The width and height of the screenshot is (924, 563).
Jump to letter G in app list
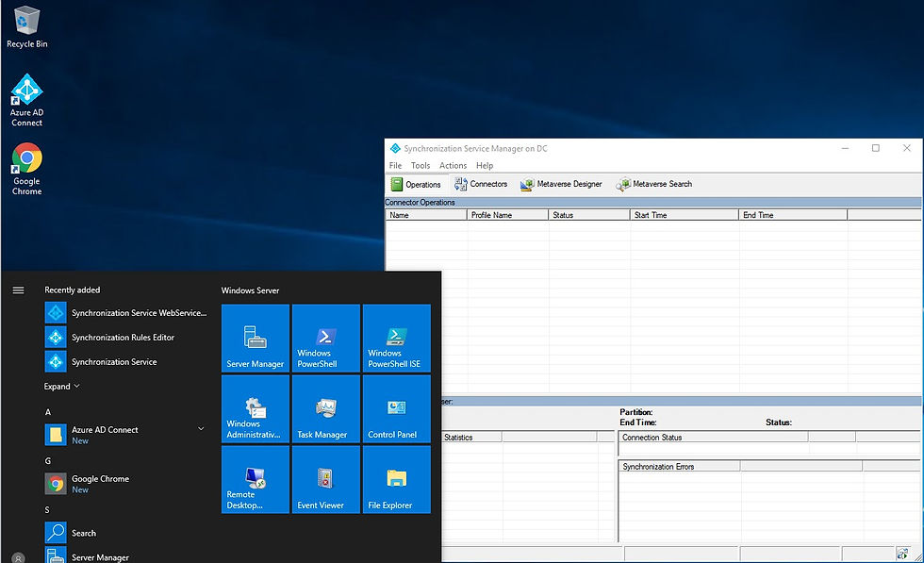48,461
